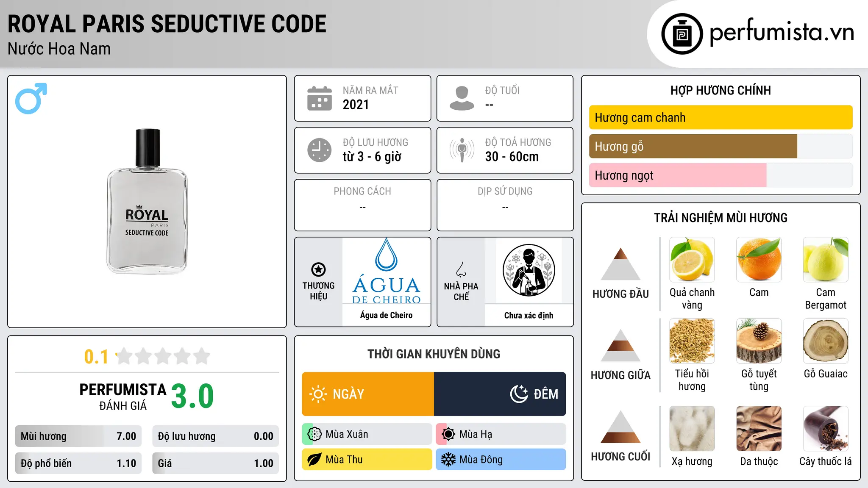
Task: Click the Mùa Đông season label
Action: click(x=481, y=460)
